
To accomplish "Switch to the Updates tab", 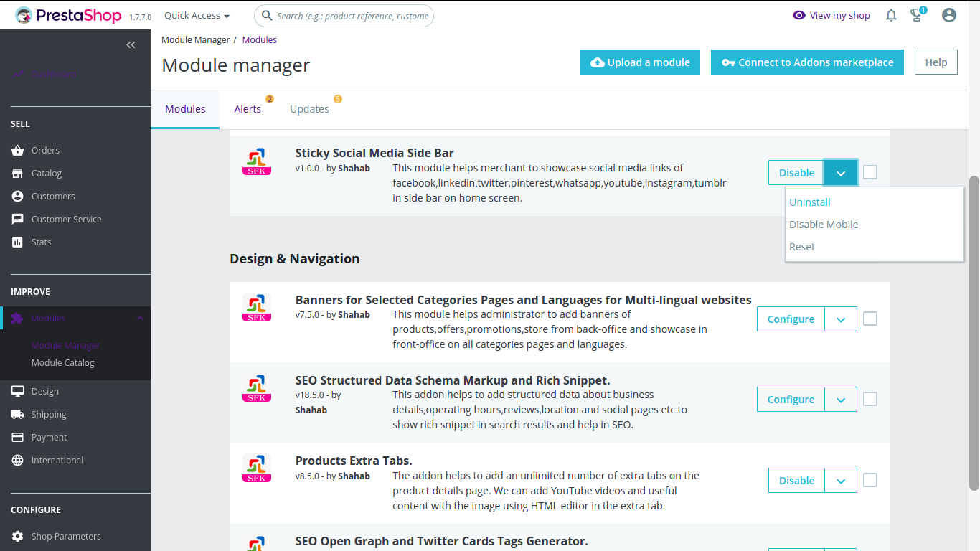I will [x=310, y=109].
